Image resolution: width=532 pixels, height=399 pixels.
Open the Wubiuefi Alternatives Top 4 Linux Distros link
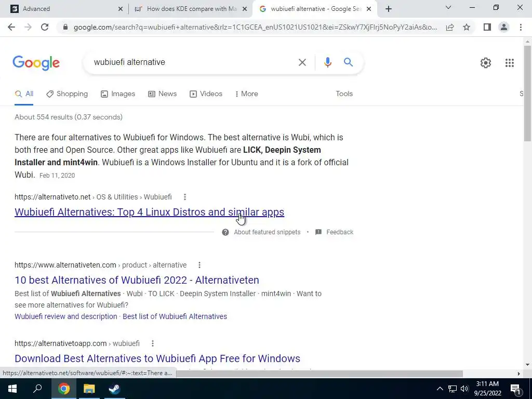(x=149, y=212)
